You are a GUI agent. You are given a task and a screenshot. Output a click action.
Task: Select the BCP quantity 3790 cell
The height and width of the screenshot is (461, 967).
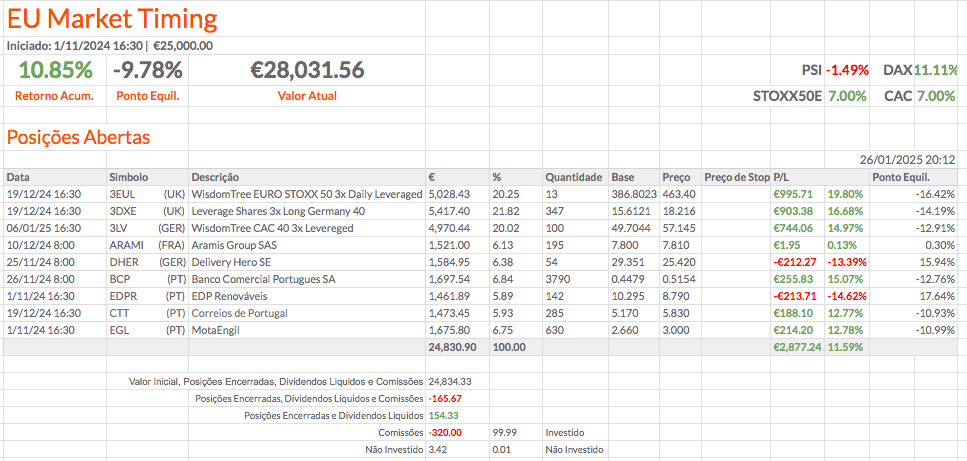pos(560,279)
